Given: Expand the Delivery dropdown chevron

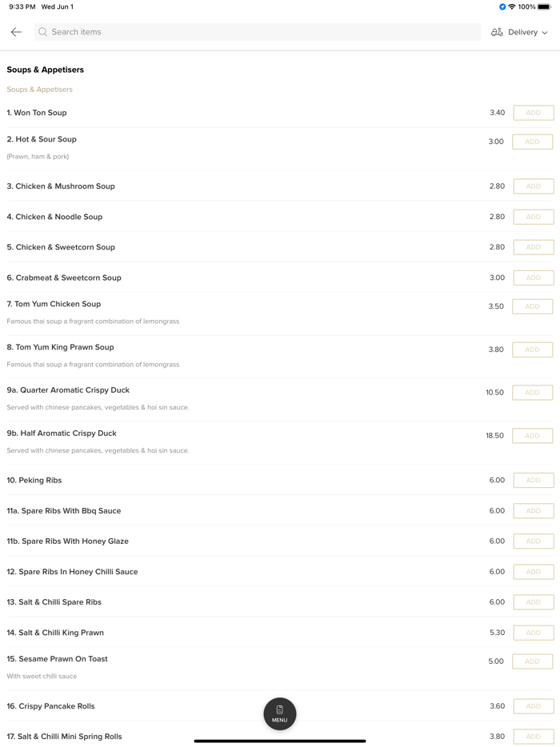Looking at the screenshot, I should coord(545,33).
